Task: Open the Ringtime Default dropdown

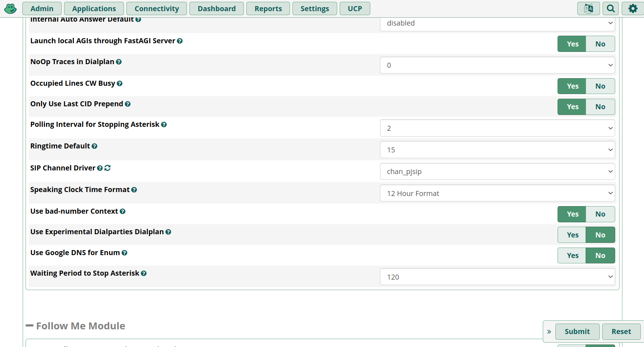Action: [x=497, y=150]
